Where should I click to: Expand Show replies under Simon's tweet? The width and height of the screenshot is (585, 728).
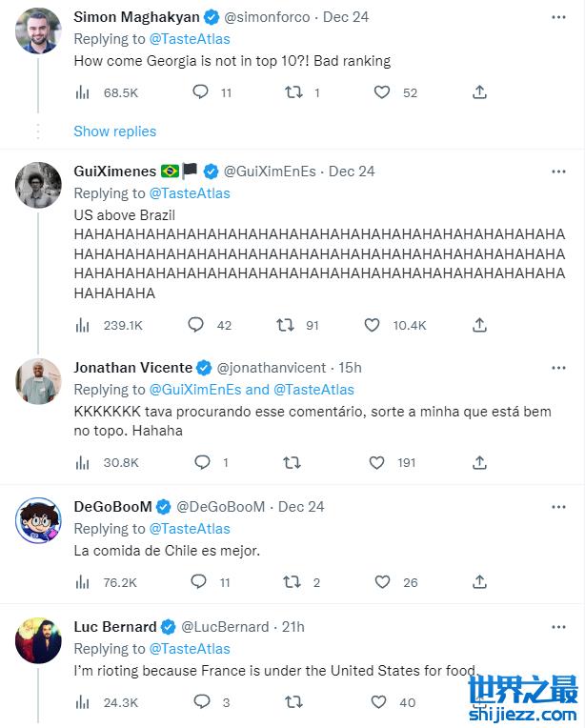(x=114, y=131)
